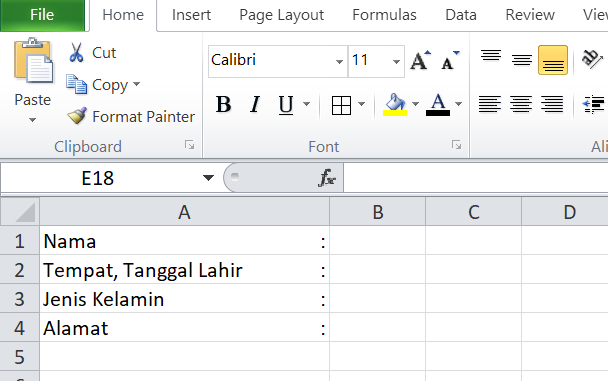Open the Clipboard dialog launcher

190,145
